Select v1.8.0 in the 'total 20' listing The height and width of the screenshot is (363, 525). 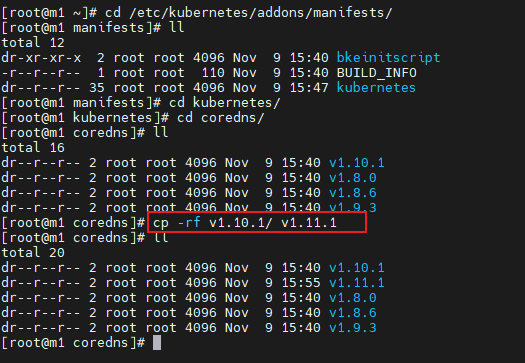tap(353, 298)
